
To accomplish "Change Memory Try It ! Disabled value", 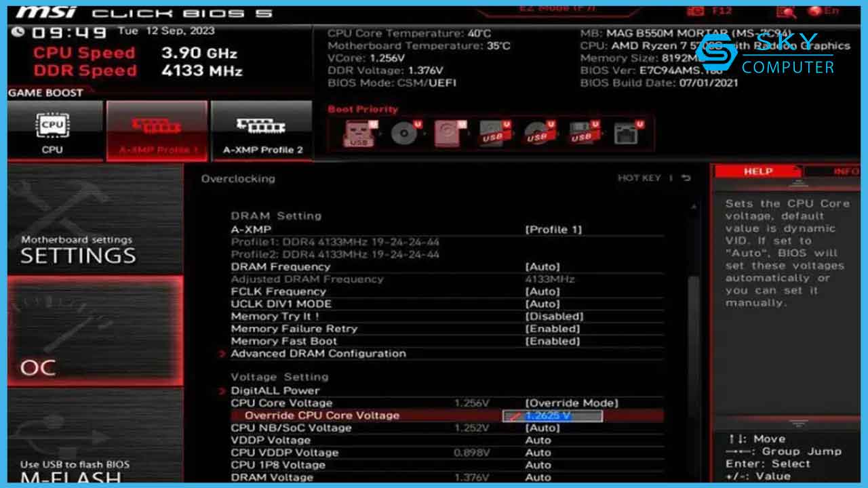I will (554, 317).
